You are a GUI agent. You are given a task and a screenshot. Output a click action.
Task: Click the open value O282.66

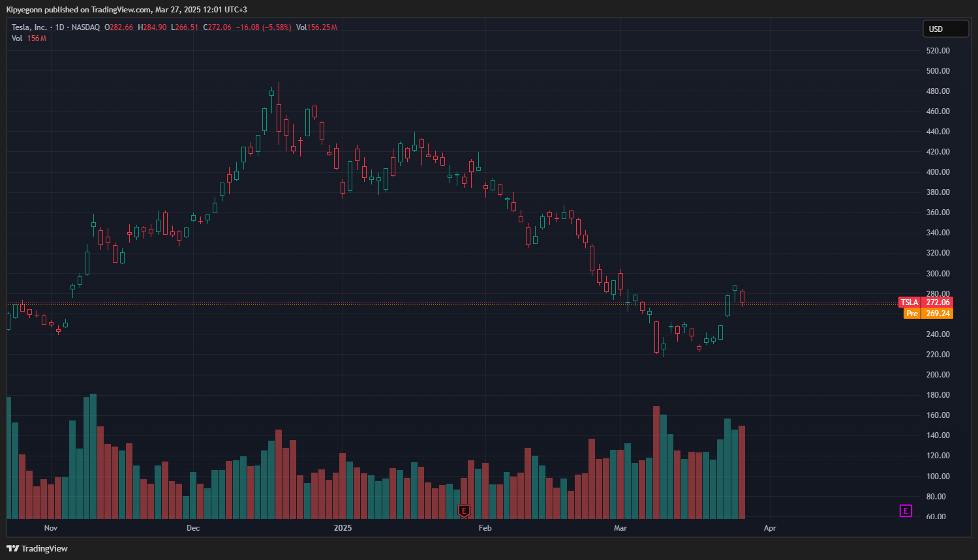(119, 27)
